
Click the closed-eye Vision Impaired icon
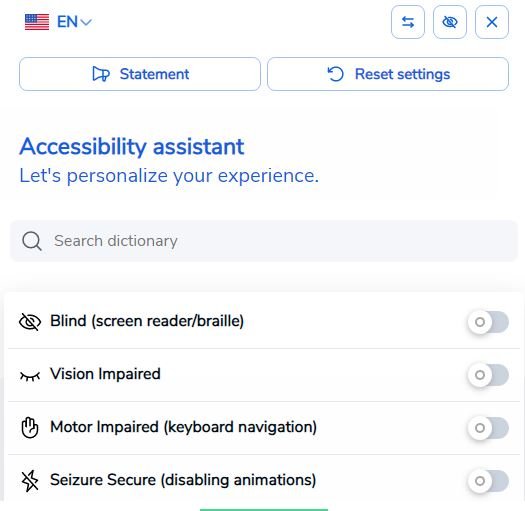tap(30, 376)
